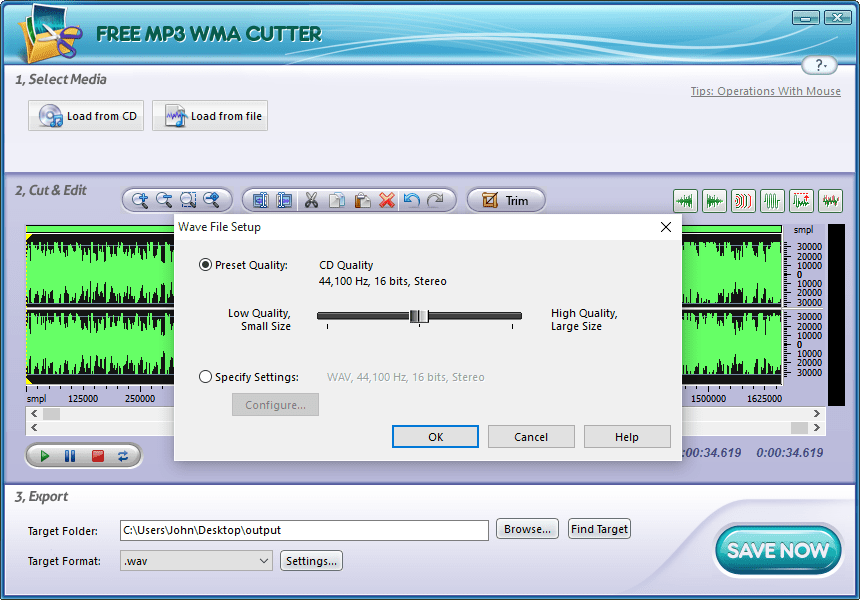
Task: Click Load from file button
Action: pyautogui.click(x=210, y=116)
